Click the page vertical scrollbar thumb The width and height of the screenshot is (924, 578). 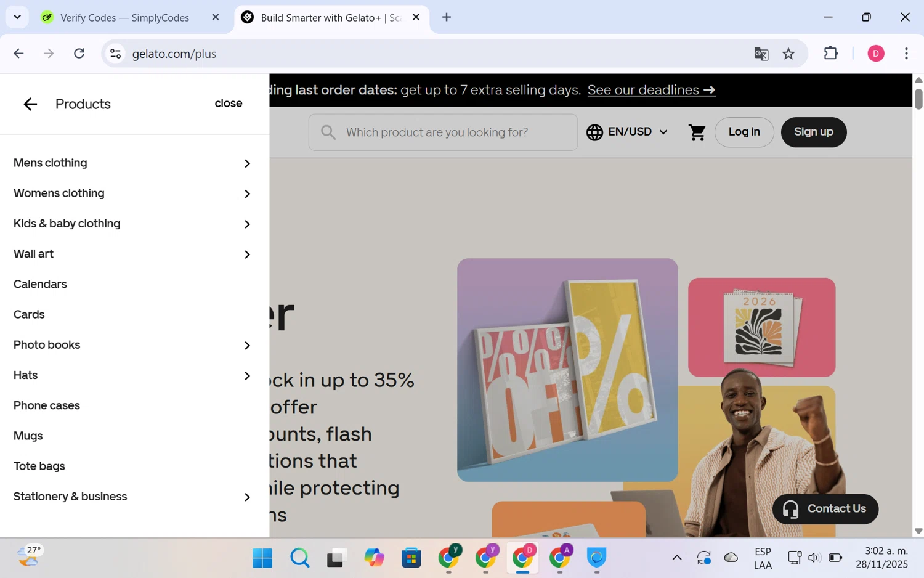coord(918,99)
